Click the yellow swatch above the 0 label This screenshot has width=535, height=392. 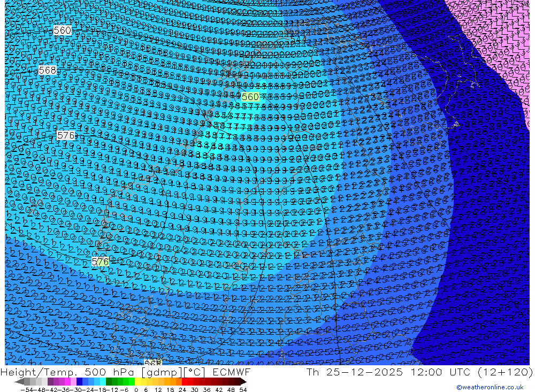[138, 382]
